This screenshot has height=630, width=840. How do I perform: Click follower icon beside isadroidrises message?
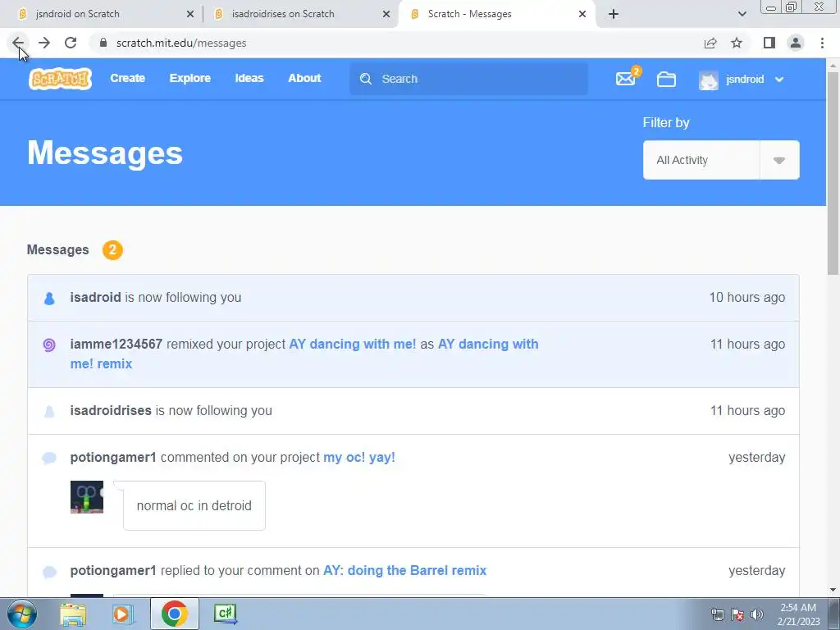tap(49, 412)
